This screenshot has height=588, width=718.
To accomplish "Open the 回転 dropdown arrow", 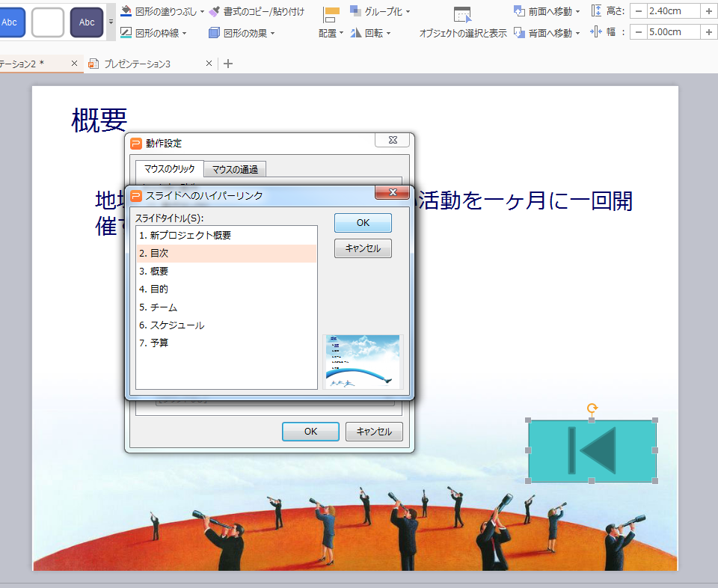I will [389, 34].
